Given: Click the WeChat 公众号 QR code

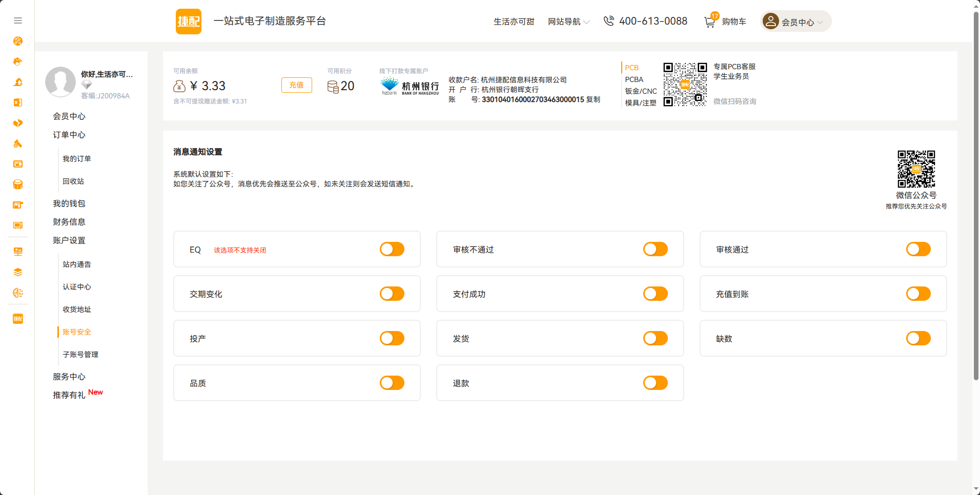Looking at the screenshot, I should click(x=915, y=168).
